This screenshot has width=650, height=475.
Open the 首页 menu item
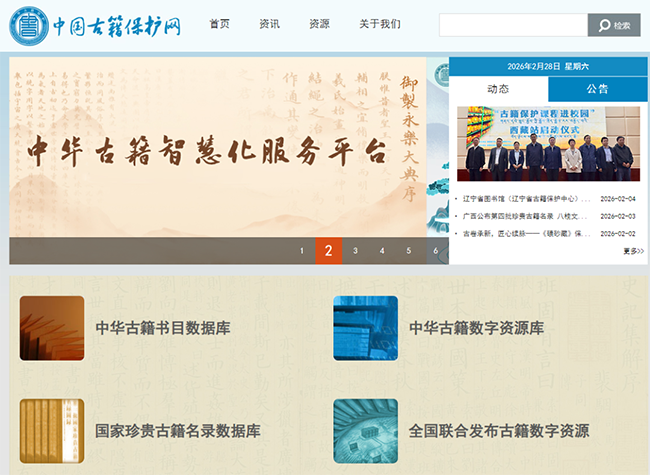click(x=219, y=24)
